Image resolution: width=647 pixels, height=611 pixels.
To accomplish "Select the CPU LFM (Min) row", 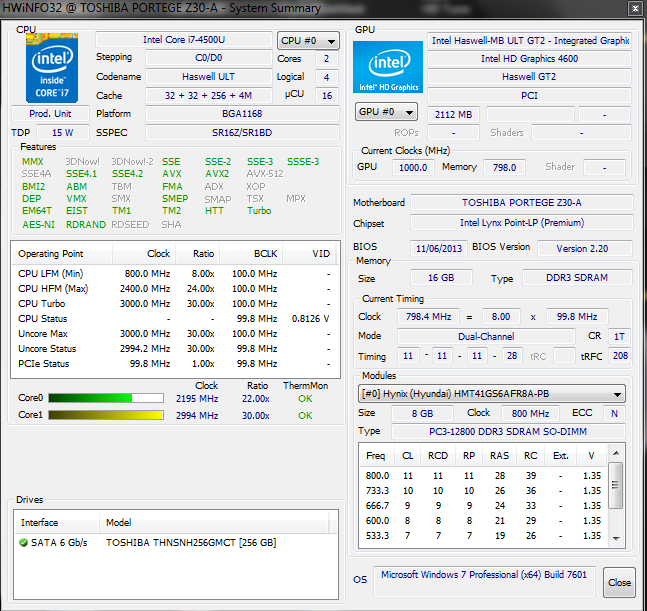I will pyautogui.click(x=175, y=274).
